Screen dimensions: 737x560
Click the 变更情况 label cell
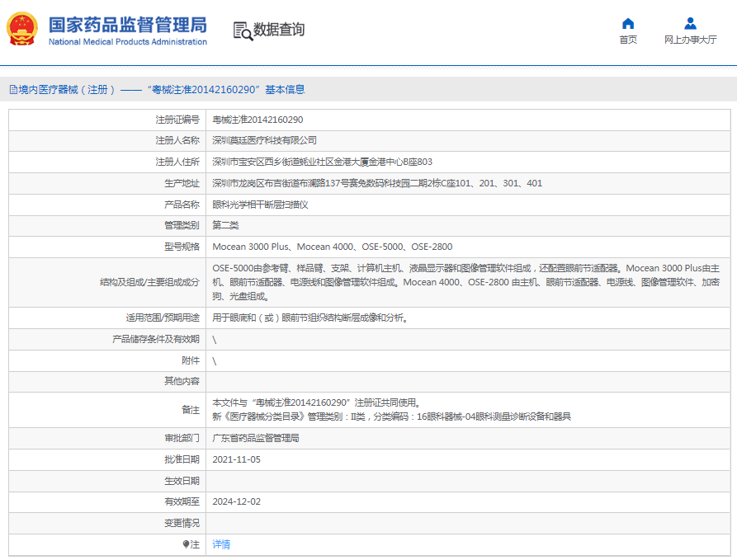(x=107, y=523)
